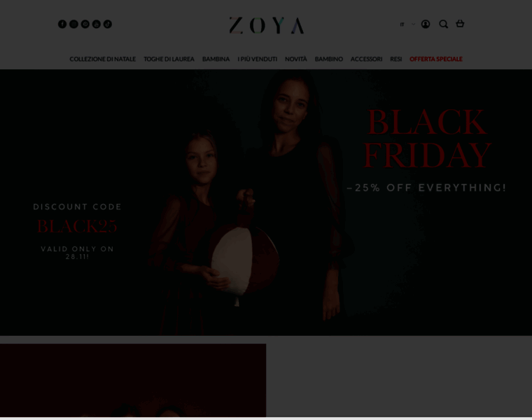Open Accessori menu item

[x=366, y=59]
